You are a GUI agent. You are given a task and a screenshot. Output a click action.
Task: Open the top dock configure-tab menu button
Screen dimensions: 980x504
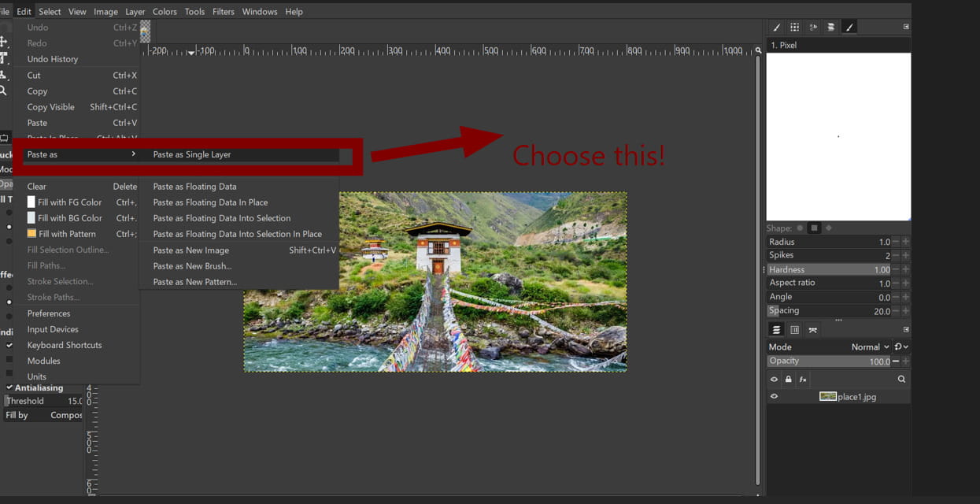[906, 27]
